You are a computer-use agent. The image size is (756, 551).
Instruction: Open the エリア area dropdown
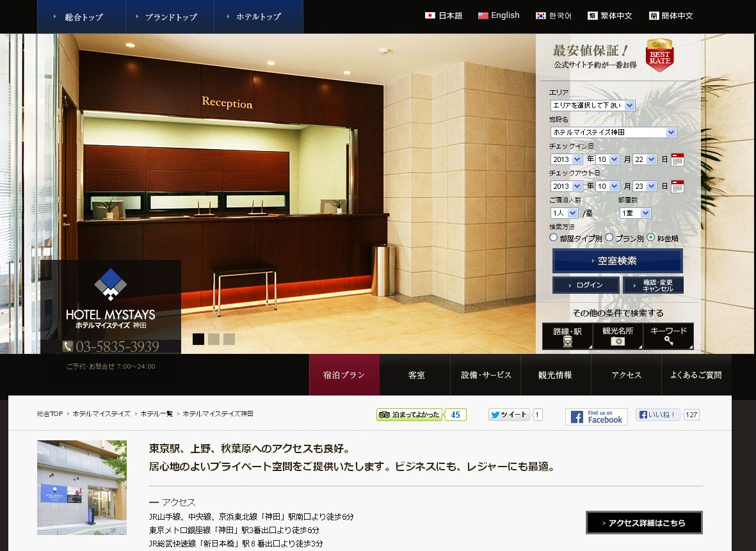[x=593, y=105]
